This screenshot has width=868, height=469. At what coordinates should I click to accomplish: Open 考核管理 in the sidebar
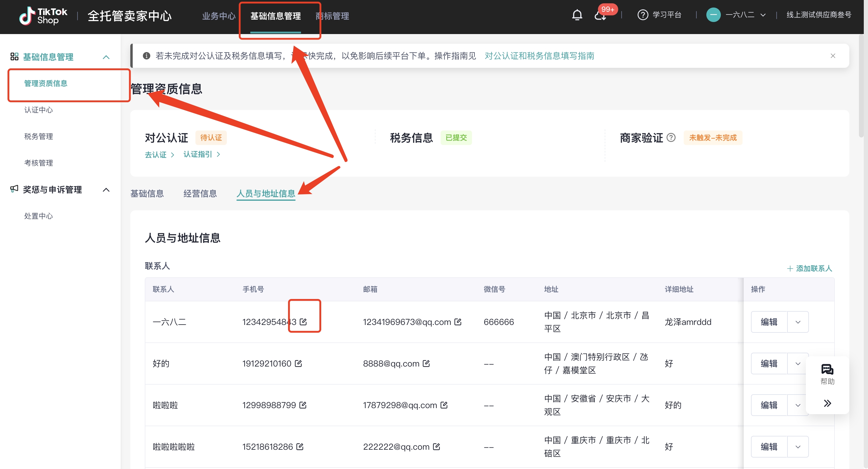pyautogui.click(x=38, y=163)
